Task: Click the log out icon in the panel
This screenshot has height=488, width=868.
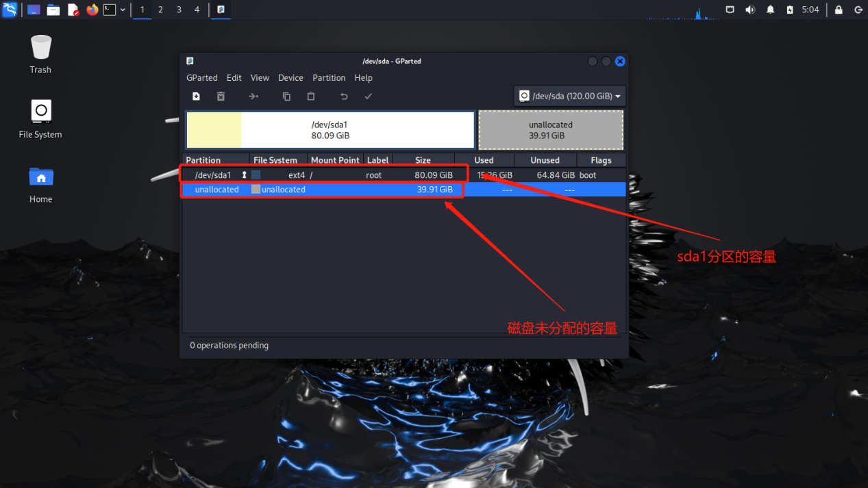Action: pyautogui.click(x=858, y=10)
